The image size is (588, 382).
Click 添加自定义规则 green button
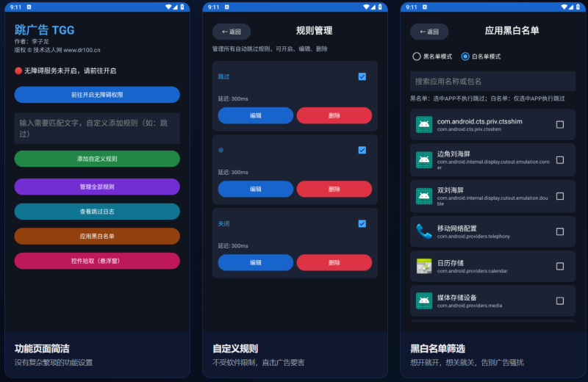pos(97,159)
